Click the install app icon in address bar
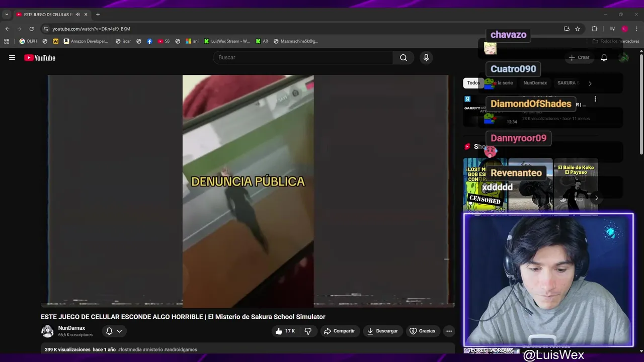Image resolution: width=644 pixels, height=362 pixels. coord(567,29)
